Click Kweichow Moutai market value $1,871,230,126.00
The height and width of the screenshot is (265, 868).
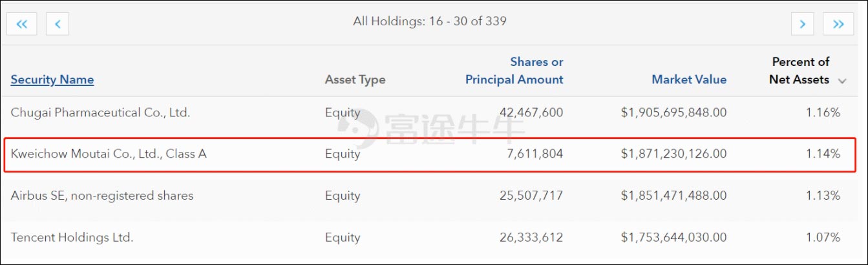[x=673, y=154]
